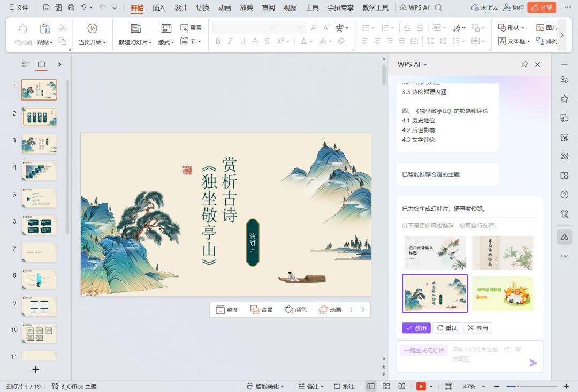Switch to the 插入 ribbon tab
This screenshot has height=392, width=578.
158,7
